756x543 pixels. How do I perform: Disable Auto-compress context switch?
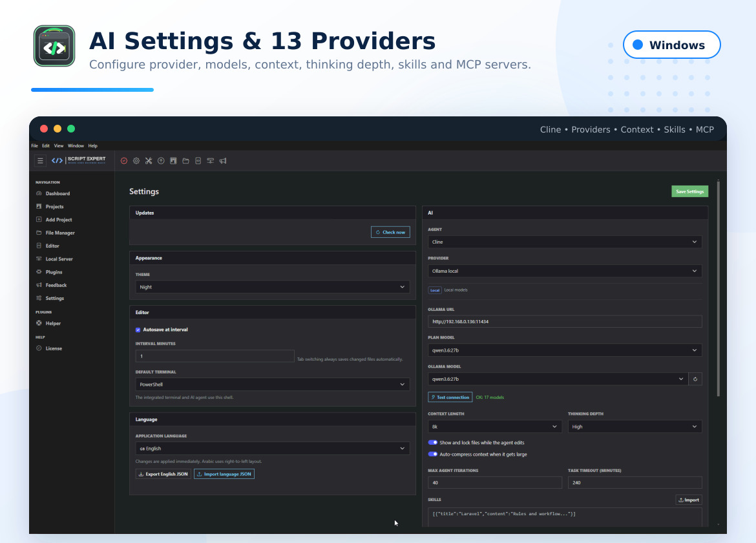click(432, 454)
